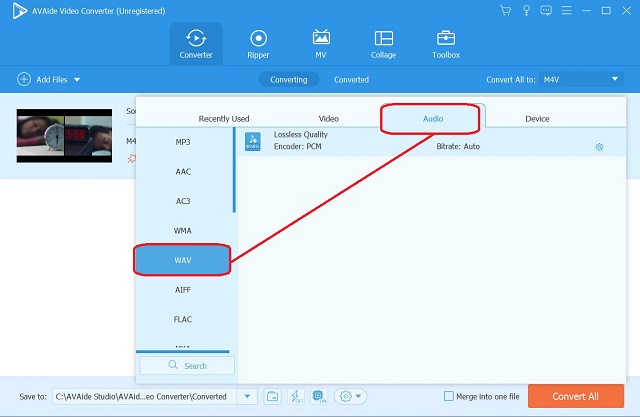640x417 pixels.
Task: Select the Video format tab
Action: pyautogui.click(x=329, y=119)
